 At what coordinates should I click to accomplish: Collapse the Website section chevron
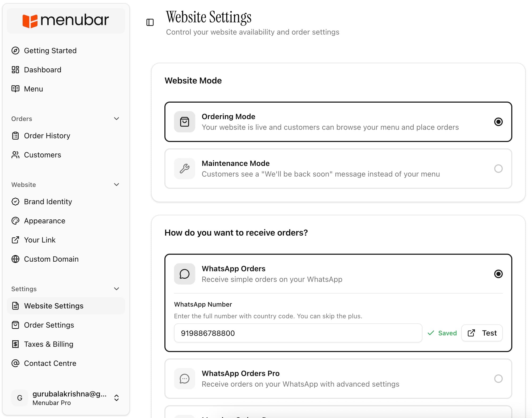(117, 184)
